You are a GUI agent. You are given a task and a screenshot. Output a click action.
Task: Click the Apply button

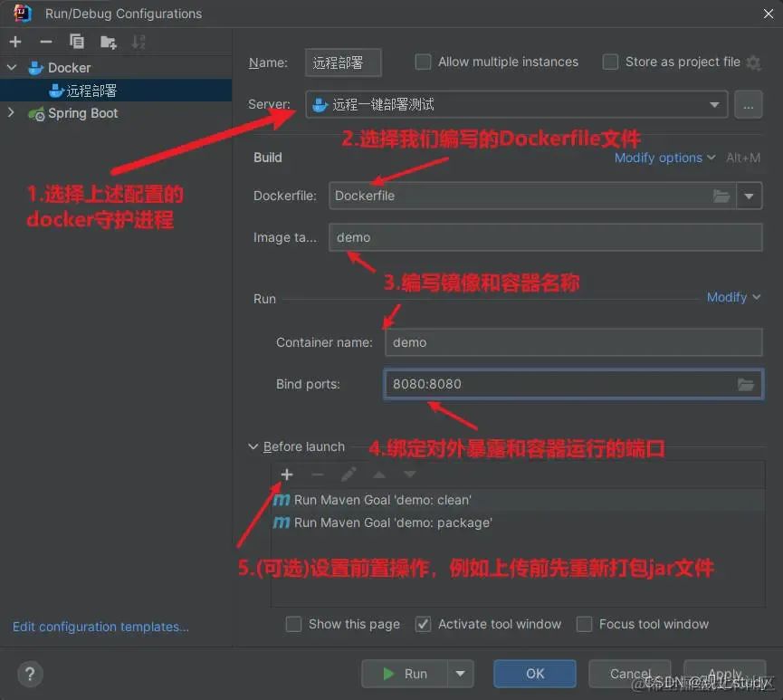[724, 674]
